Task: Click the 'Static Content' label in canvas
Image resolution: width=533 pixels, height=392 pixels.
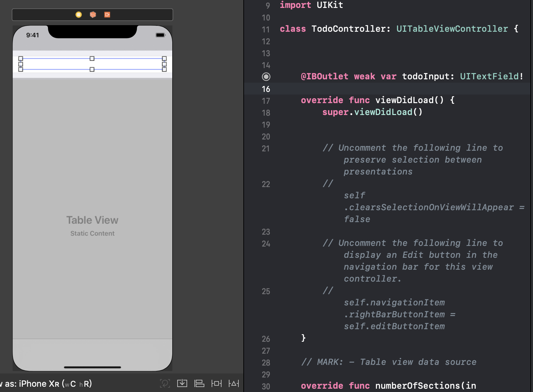Action: click(92, 233)
